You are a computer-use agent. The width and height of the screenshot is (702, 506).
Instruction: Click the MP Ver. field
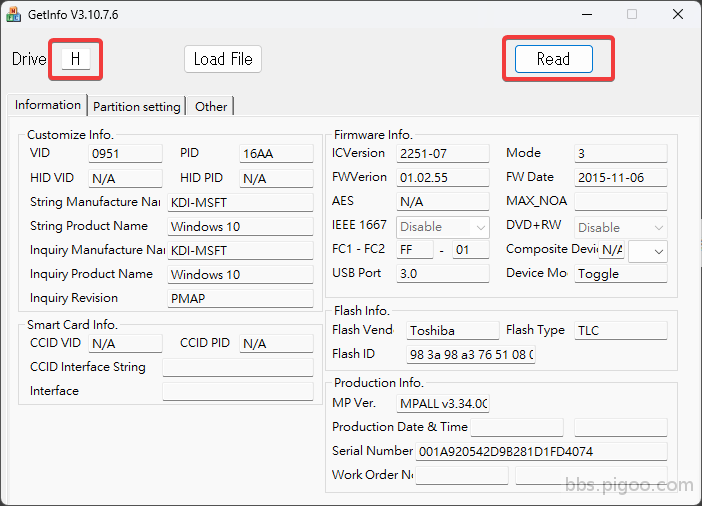coord(443,404)
